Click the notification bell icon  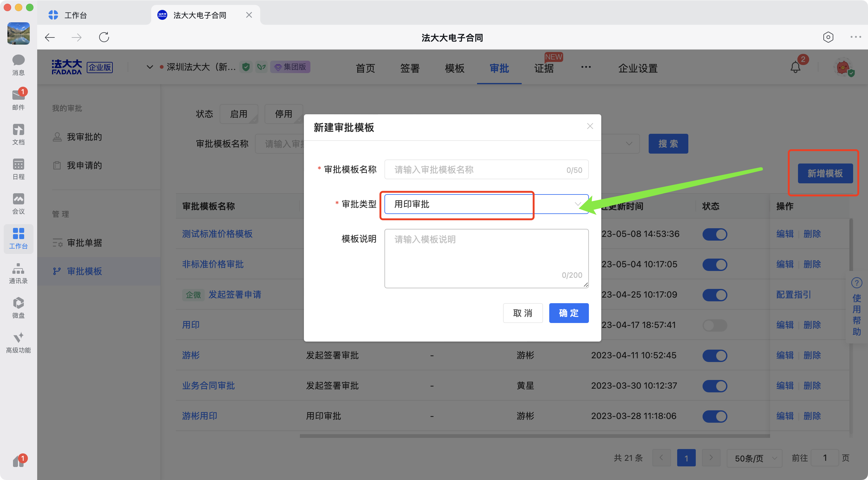(x=795, y=68)
